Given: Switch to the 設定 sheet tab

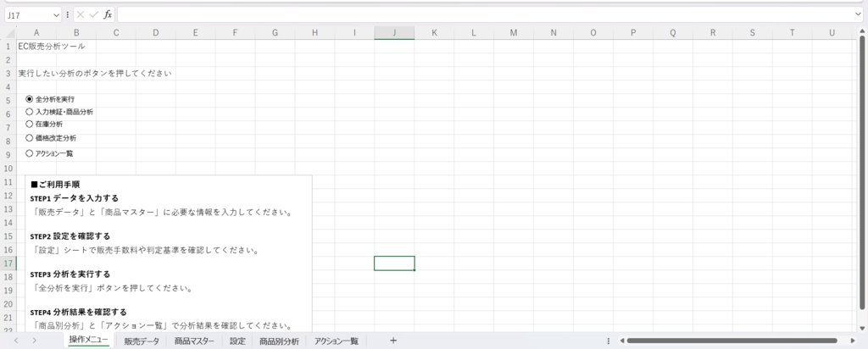Looking at the screenshot, I should tap(237, 341).
